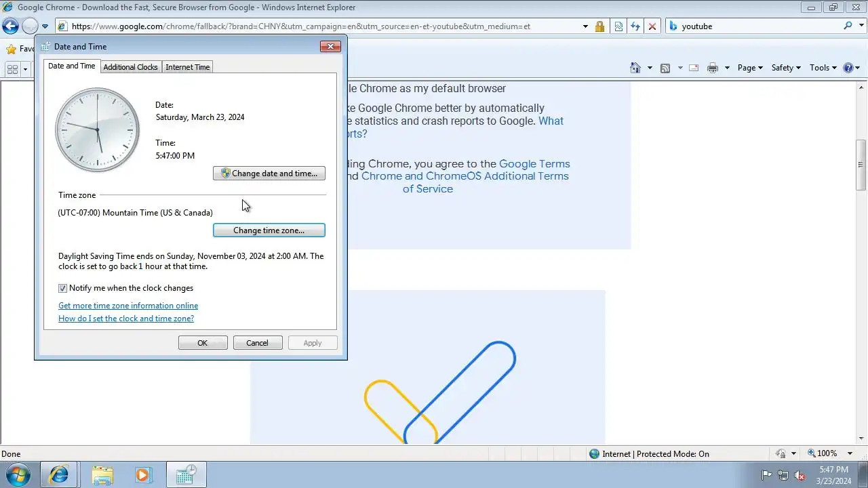Open the Safety menu in command bar
Screen dimensions: 868x488
786,68
